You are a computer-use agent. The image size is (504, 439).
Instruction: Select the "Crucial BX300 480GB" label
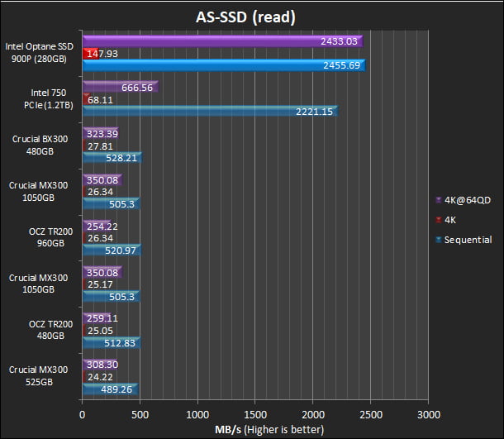pyautogui.click(x=40, y=145)
